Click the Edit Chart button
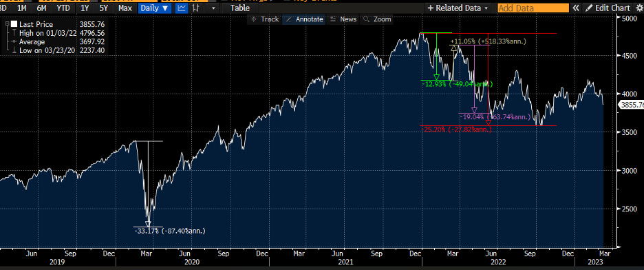 pyautogui.click(x=607, y=8)
